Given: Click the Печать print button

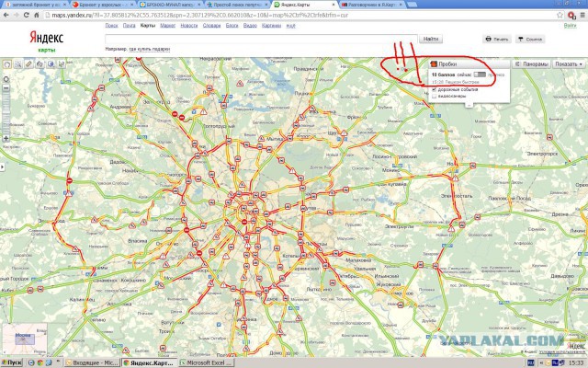Looking at the screenshot, I should 497,39.
